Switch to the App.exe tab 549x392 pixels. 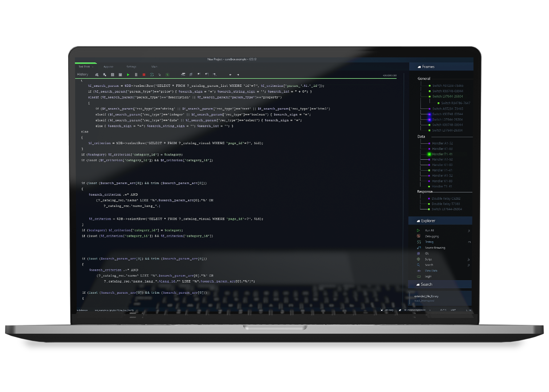(x=108, y=67)
